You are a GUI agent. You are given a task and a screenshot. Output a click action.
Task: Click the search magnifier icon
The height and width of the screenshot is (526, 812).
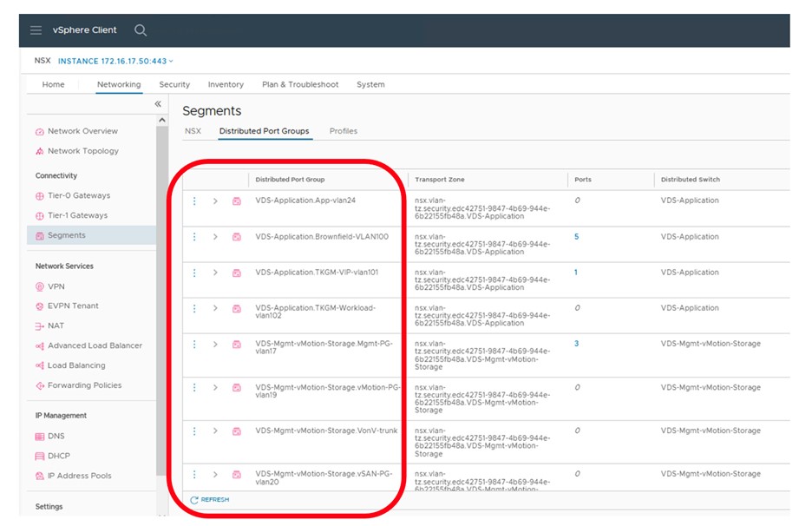tap(141, 30)
